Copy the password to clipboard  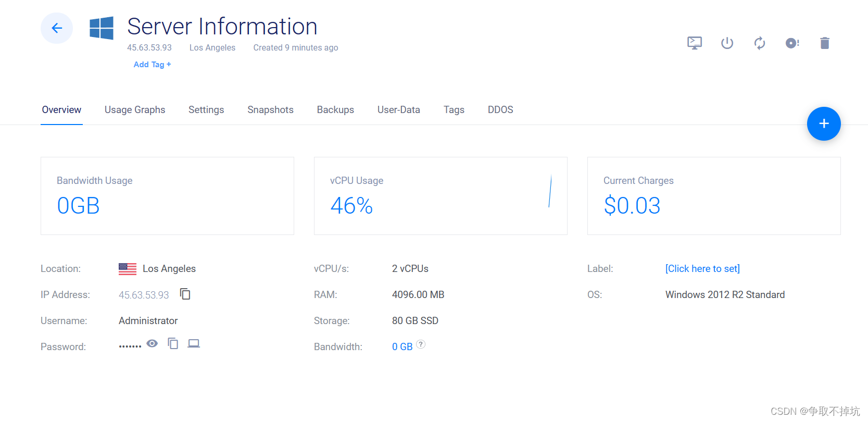pyautogui.click(x=173, y=343)
